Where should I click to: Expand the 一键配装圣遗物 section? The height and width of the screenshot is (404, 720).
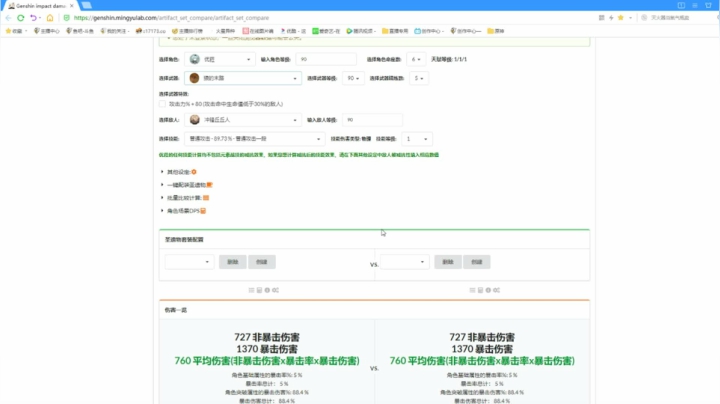coord(186,185)
